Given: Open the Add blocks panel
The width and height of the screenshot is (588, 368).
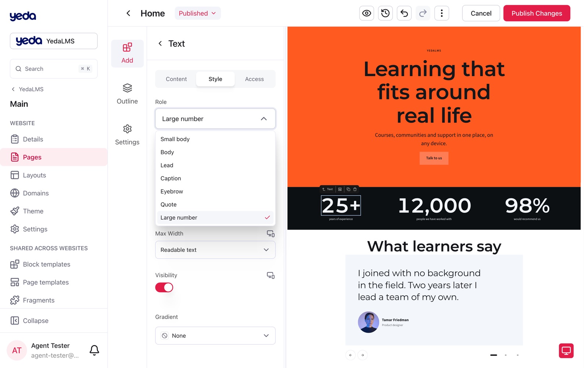Looking at the screenshot, I should click(x=127, y=53).
